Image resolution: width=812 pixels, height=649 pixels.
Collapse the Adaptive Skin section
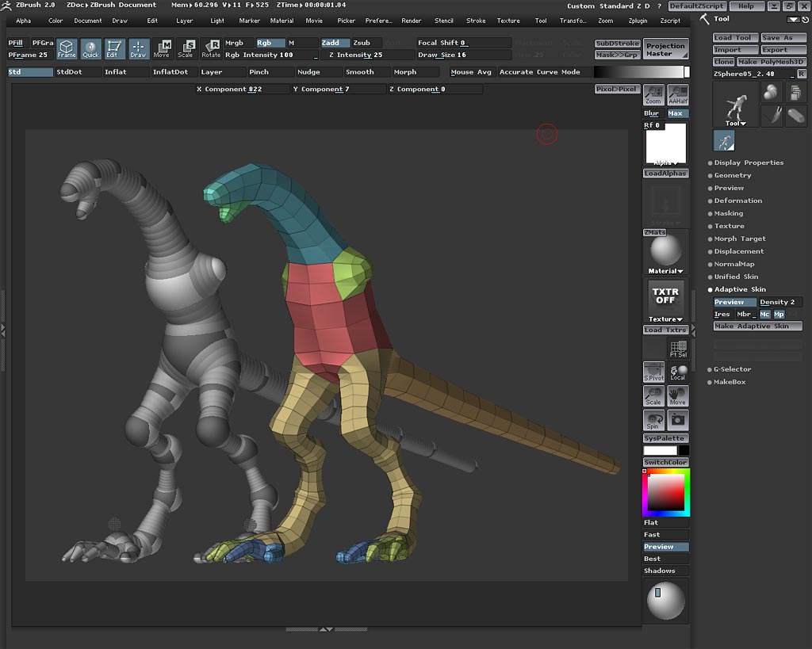click(740, 289)
